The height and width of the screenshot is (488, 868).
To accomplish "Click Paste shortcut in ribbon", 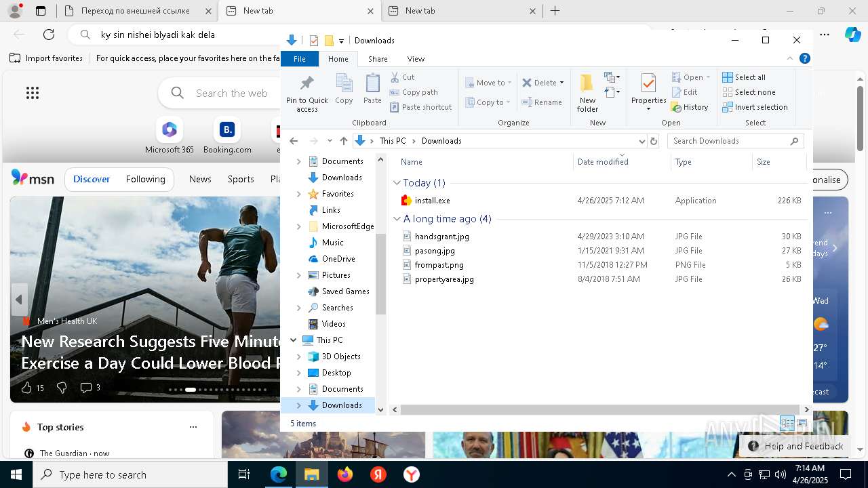I will pos(420,107).
